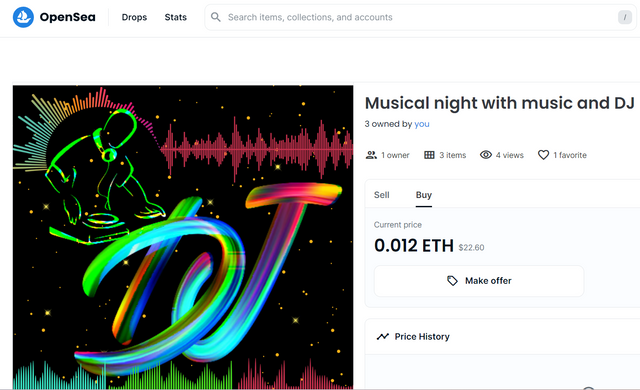Image resolution: width=640 pixels, height=390 pixels.
Task: Select the "3 owned by" text
Action: [x=389, y=124]
